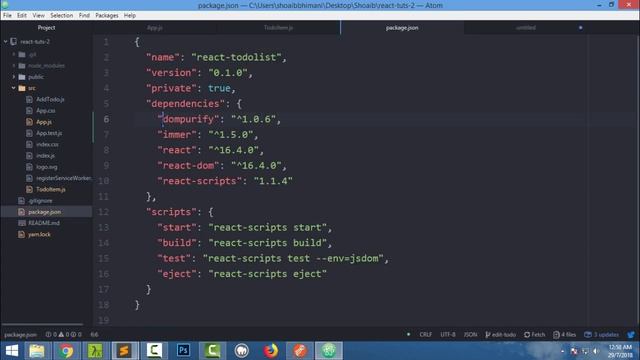The width and height of the screenshot is (640, 360).
Task: Open the linter errors and warnings status
Action: coord(63,335)
